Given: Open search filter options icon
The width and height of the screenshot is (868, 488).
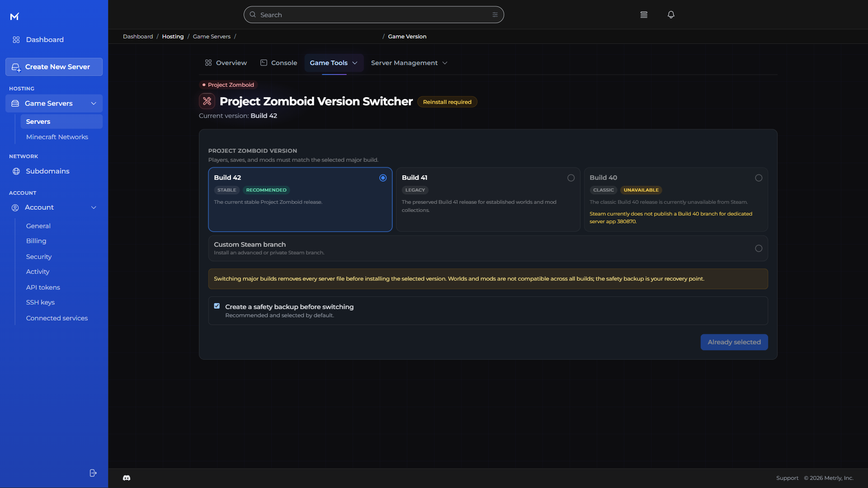Looking at the screenshot, I should [495, 14].
